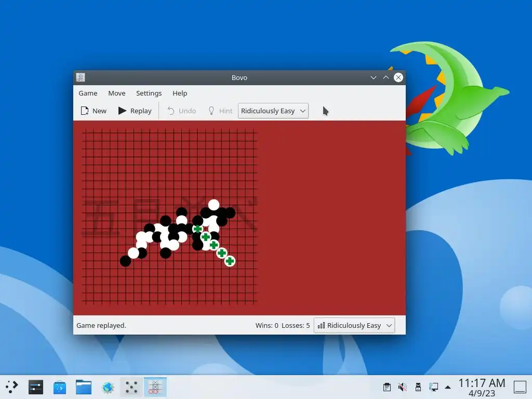Viewport: 532px width, 399px height.
Task: Open the network tray icon
Action: pyautogui.click(x=433, y=387)
